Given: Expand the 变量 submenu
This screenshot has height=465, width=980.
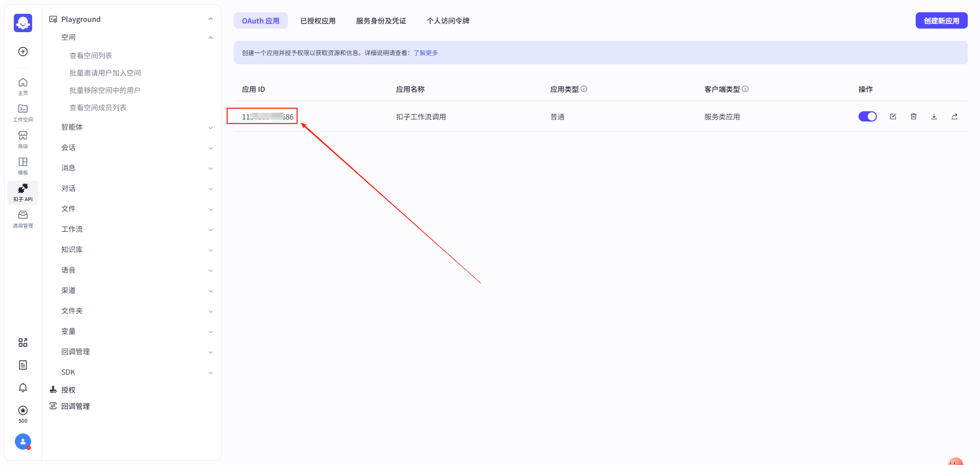Looking at the screenshot, I should (211, 332).
